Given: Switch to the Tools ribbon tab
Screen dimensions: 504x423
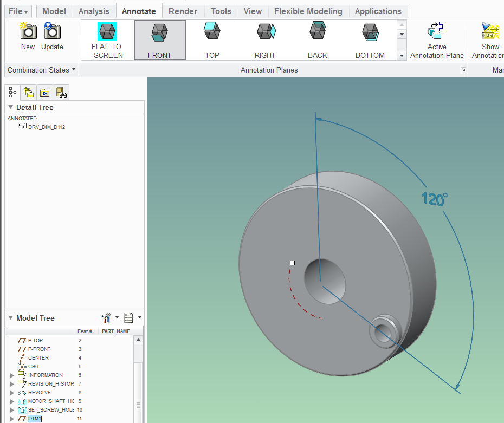Looking at the screenshot, I should 221,11.
